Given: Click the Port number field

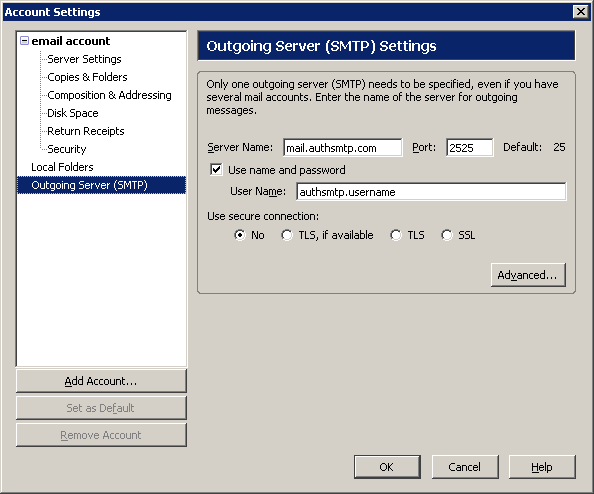Looking at the screenshot, I should click(470, 147).
